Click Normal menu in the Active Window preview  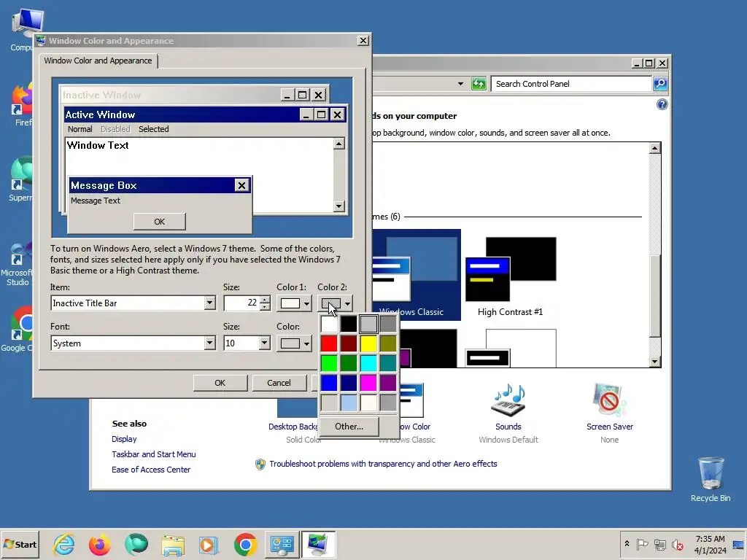click(80, 129)
